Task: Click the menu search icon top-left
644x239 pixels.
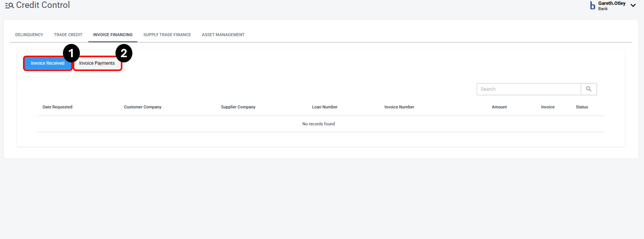Action: 9,5
